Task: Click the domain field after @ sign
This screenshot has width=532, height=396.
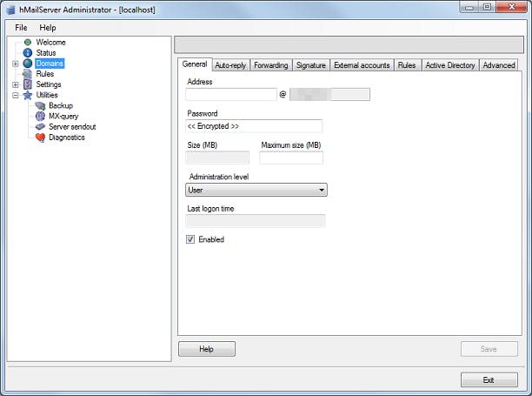Action: click(329, 94)
